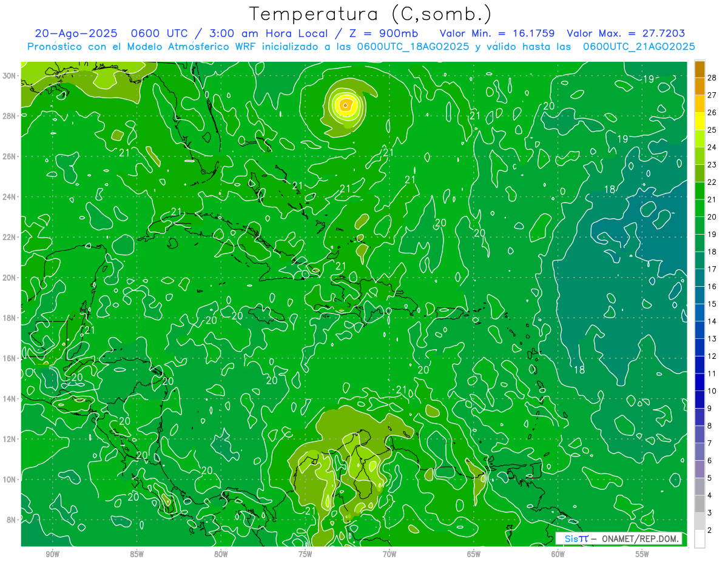Click the '16N' latitude axis label
This screenshot has height=562, width=728.
coord(9,358)
